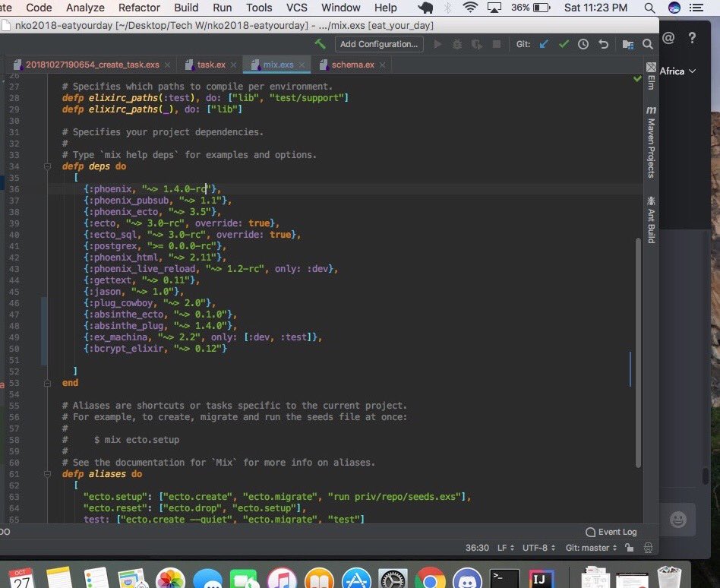Click the Git revert arrow icon
Image resolution: width=720 pixels, height=588 pixels.
tap(603, 44)
